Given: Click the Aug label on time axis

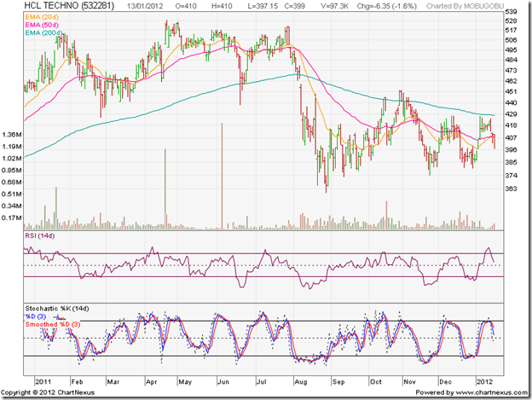Looking at the screenshot, I should point(301,382).
